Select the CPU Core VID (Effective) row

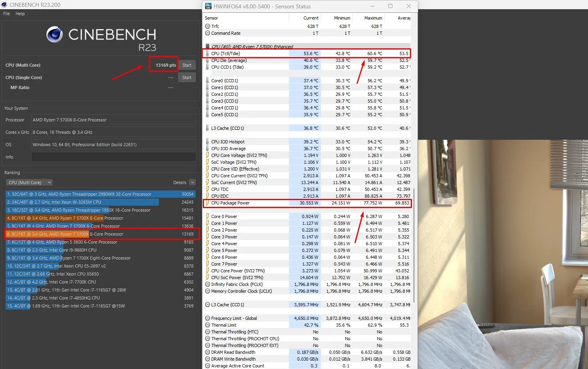(x=307, y=169)
